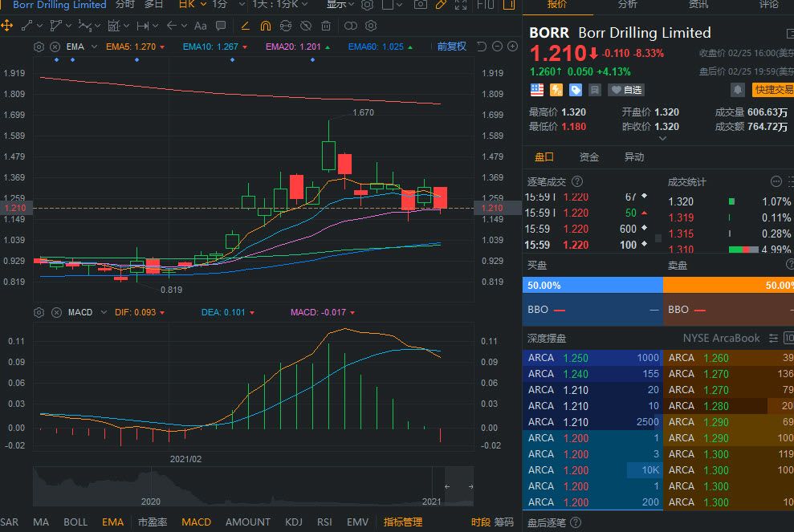Choose the wave pattern drawing tool
Viewport: 794px width, 532px height.
[x=84, y=26]
